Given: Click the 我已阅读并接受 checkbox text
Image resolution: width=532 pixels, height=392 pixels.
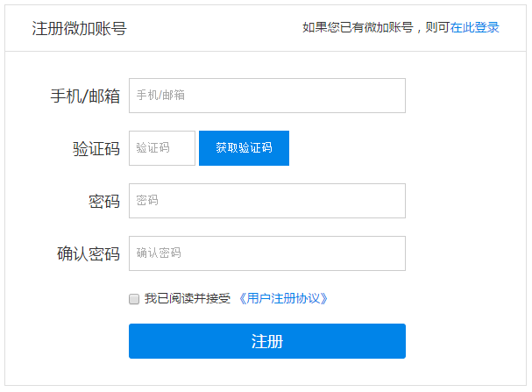Looking at the screenshot, I should pyautogui.click(x=188, y=299).
